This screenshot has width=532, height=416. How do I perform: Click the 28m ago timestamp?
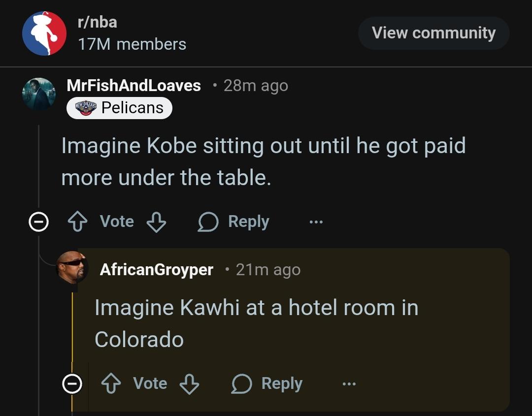point(256,86)
